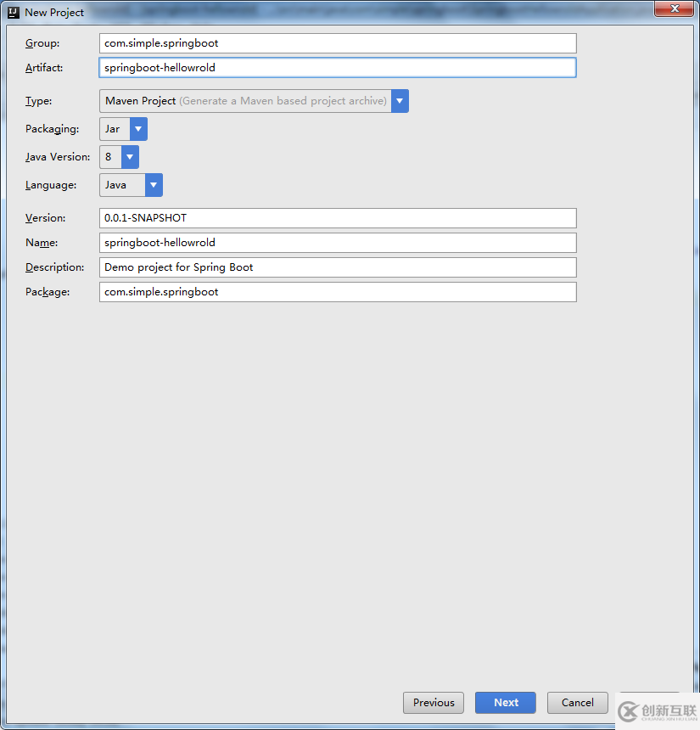Go back with the Previous button
Viewport: 700px width, 730px height.
[x=434, y=703]
